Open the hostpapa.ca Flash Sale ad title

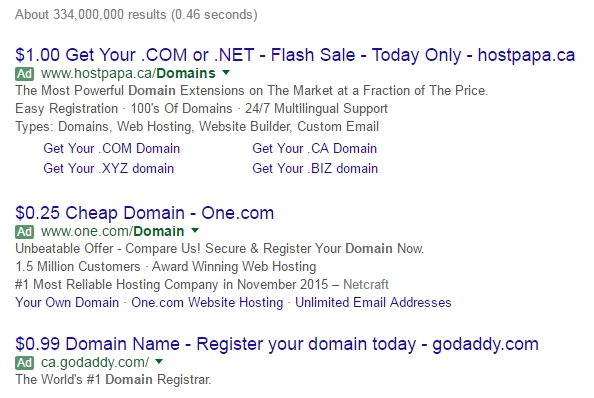coord(295,55)
